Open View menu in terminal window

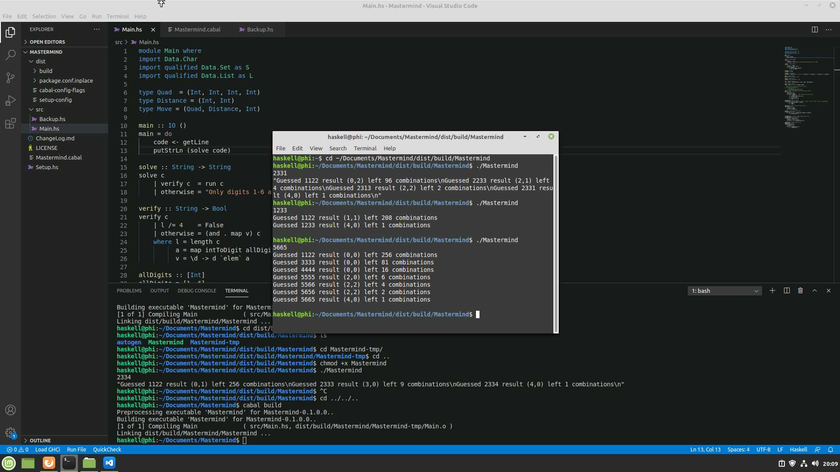[x=316, y=148]
